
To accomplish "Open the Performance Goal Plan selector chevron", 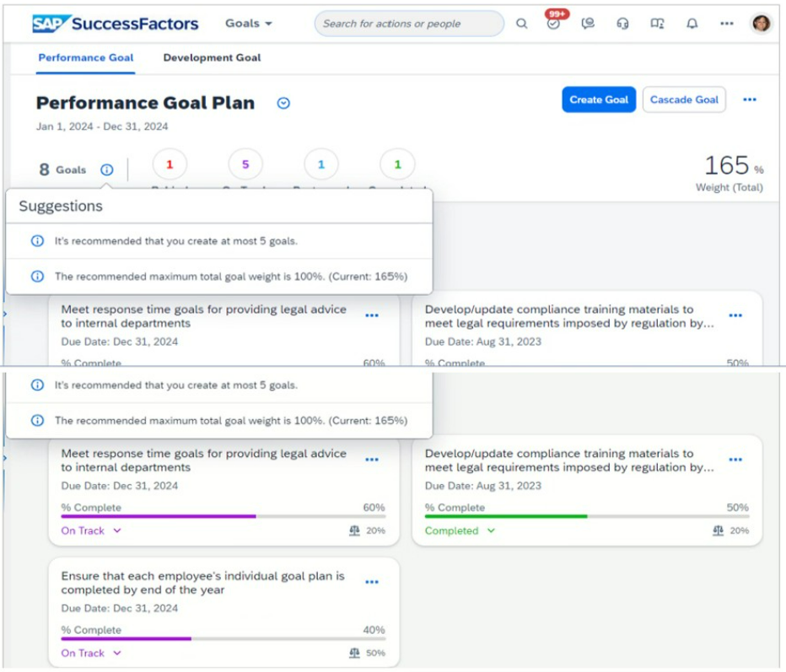I will tap(283, 104).
